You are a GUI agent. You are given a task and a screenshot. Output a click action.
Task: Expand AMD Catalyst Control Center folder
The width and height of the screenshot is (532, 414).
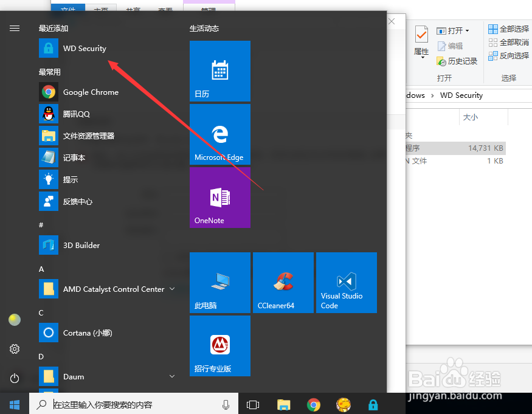click(x=172, y=289)
